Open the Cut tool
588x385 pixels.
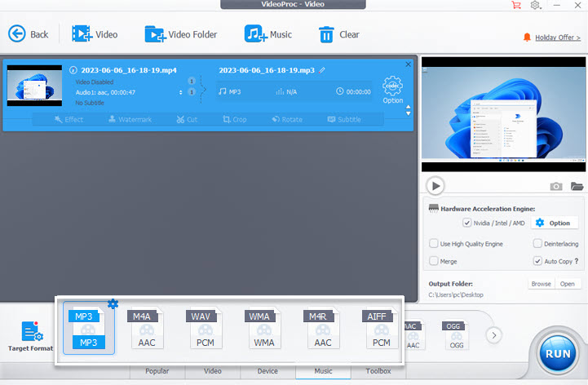187,119
